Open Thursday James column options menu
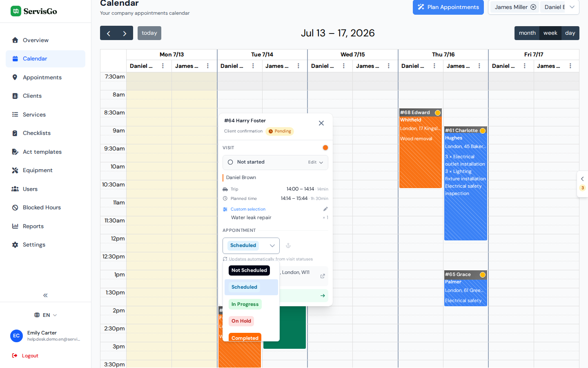Screen dimensions: 588x368 (x=479, y=66)
